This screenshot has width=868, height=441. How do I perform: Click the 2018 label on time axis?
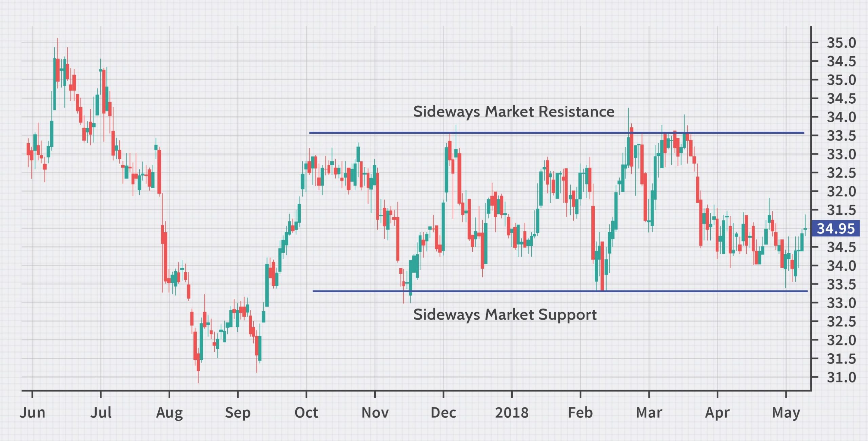tap(512, 413)
